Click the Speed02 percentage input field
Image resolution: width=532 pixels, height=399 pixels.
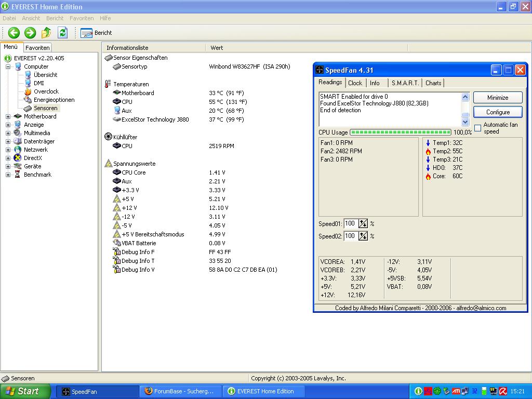[351, 236]
